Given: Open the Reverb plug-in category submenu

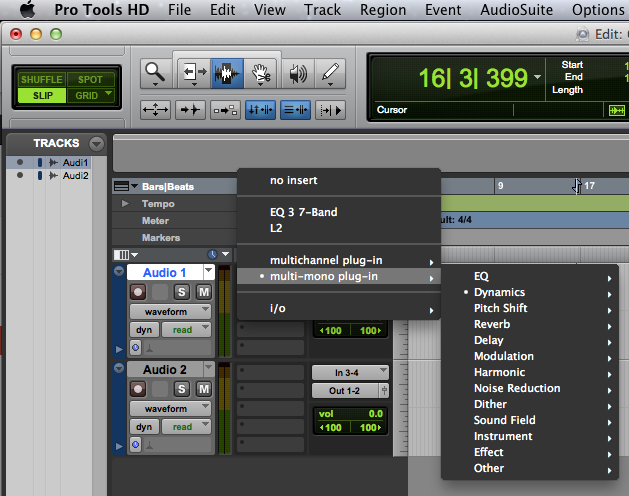Looking at the screenshot, I should click(x=530, y=324).
